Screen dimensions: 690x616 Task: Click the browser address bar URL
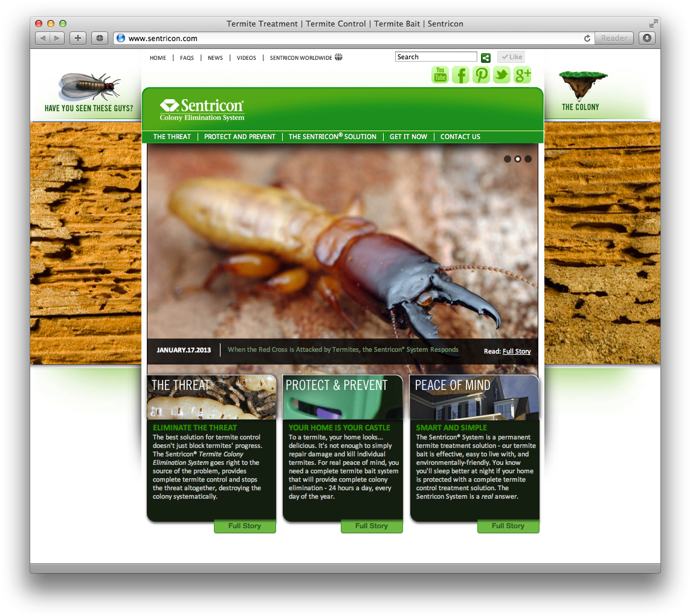coord(163,38)
